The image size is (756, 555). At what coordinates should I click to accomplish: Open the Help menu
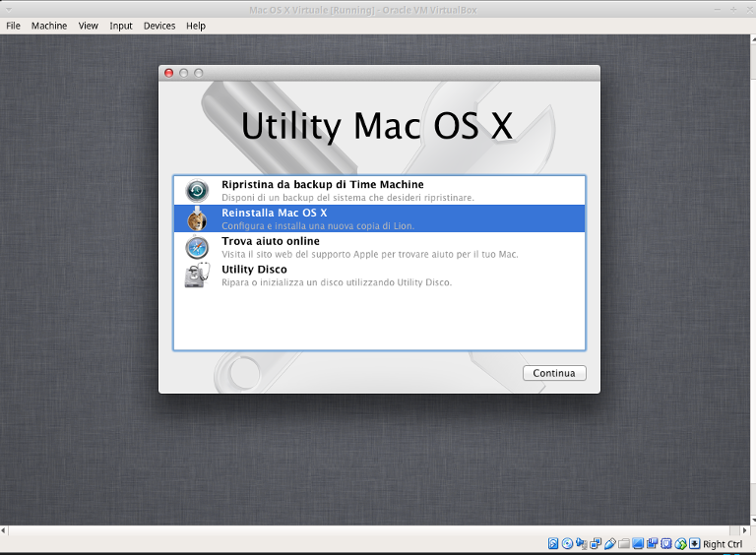click(x=196, y=26)
